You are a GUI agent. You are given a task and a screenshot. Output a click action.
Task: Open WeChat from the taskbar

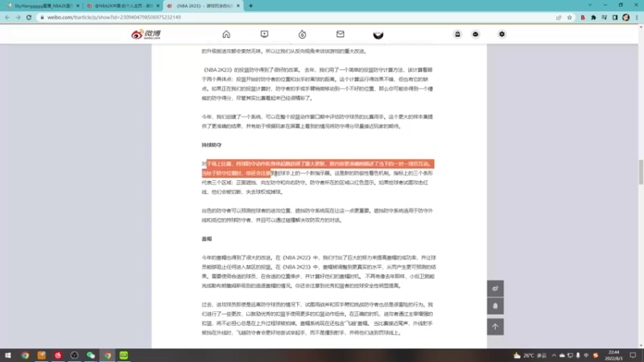tap(91, 356)
